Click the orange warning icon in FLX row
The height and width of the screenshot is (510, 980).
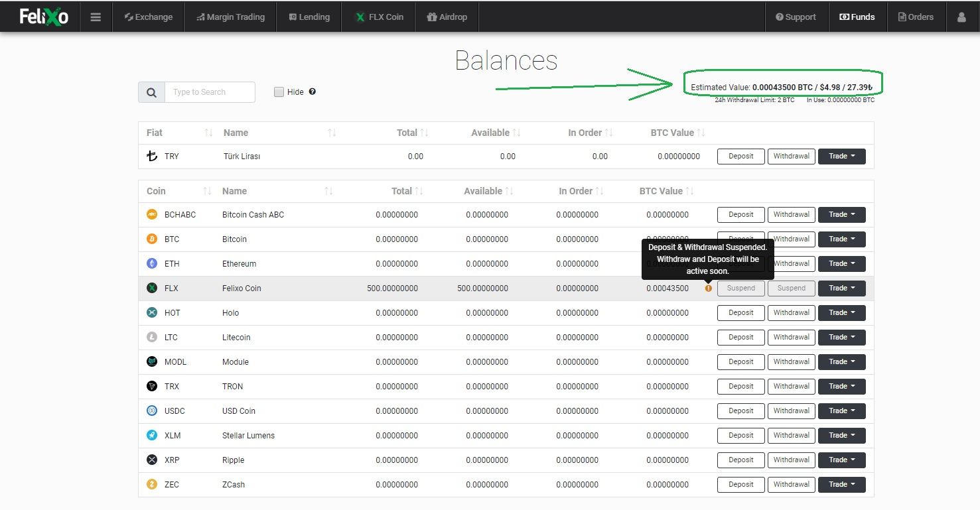[x=709, y=288]
